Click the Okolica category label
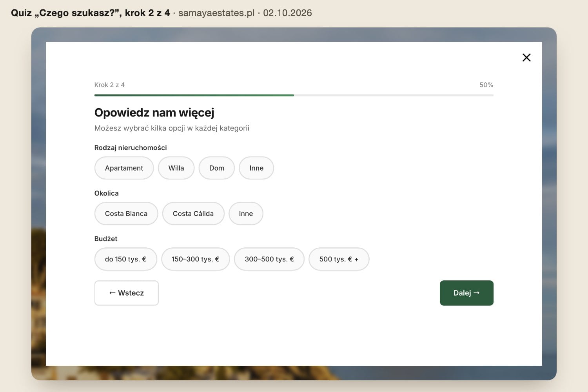Image resolution: width=588 pixels, height=392 pixels. (107, 193)
